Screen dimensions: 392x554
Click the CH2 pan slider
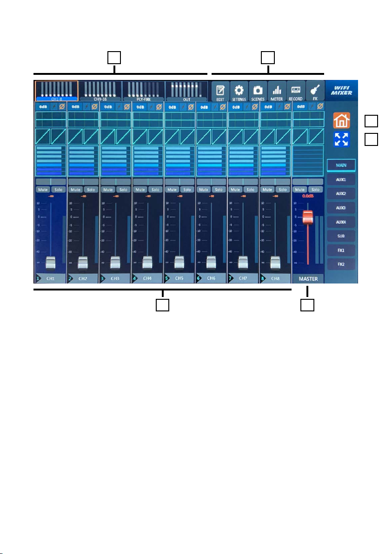point(83,182)
